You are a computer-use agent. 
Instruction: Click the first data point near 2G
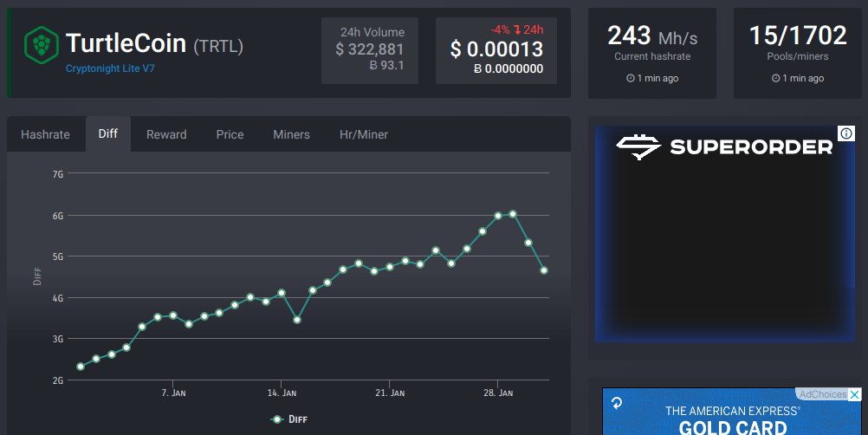(81, 367)
